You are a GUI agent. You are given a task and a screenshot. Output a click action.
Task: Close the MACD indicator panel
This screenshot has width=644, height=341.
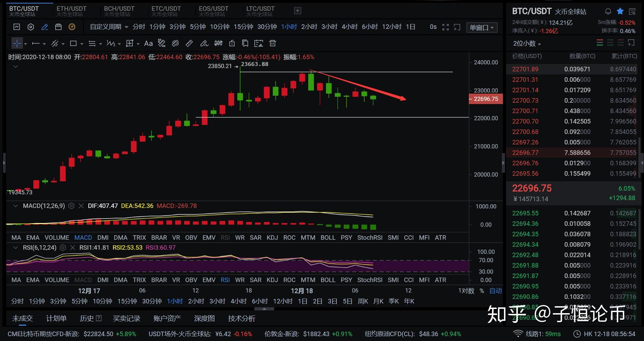pyautogui.click(x=81, y=206)
